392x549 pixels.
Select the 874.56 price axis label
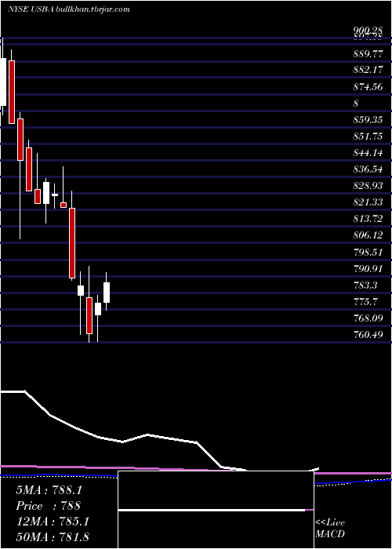[x=368, y=87]
